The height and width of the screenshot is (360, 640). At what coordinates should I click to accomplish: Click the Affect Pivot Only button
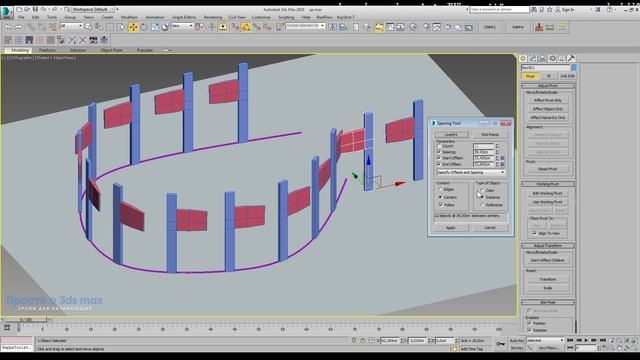[x=548, y=100]
